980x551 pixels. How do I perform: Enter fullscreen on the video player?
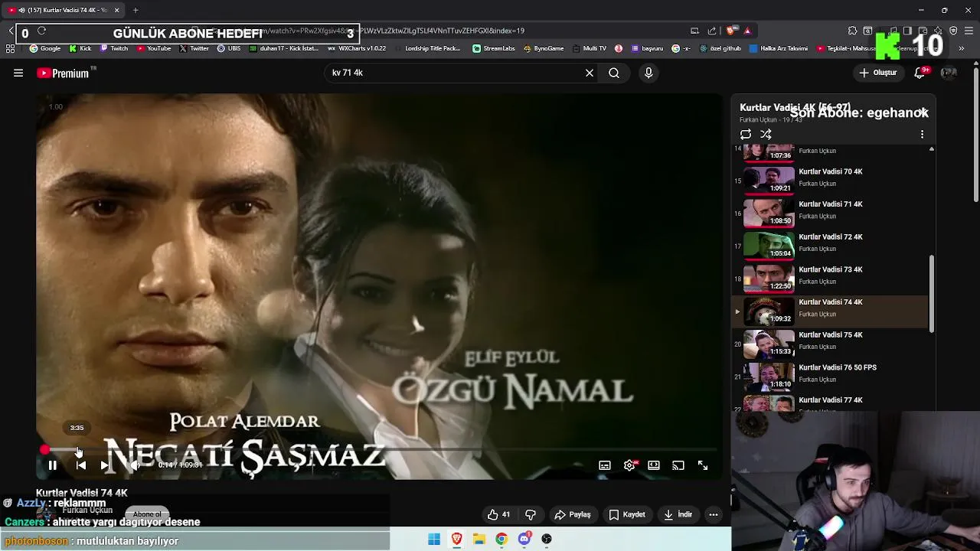coord(703,465)
